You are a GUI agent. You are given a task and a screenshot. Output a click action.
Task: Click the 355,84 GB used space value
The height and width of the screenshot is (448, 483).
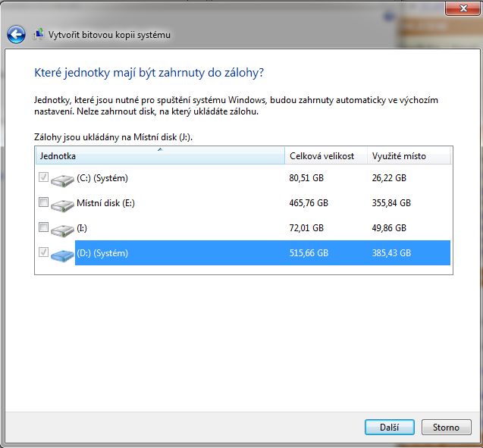(x=391, y=203)
